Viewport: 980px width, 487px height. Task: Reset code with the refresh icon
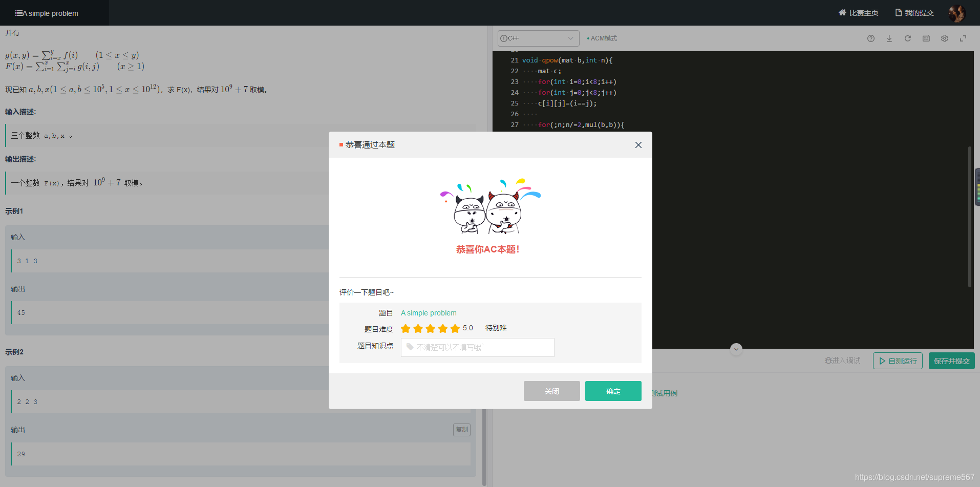pyautogui.click(x=908, y=38)
